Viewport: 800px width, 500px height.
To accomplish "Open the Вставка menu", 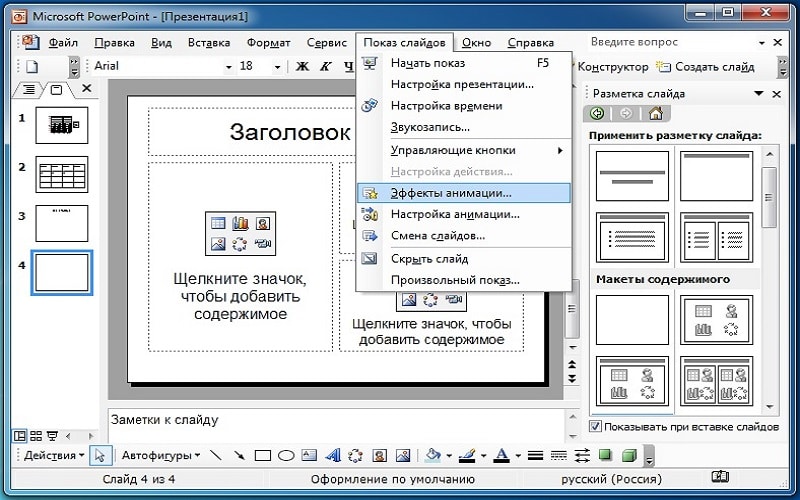I will (x=209, y=43).
